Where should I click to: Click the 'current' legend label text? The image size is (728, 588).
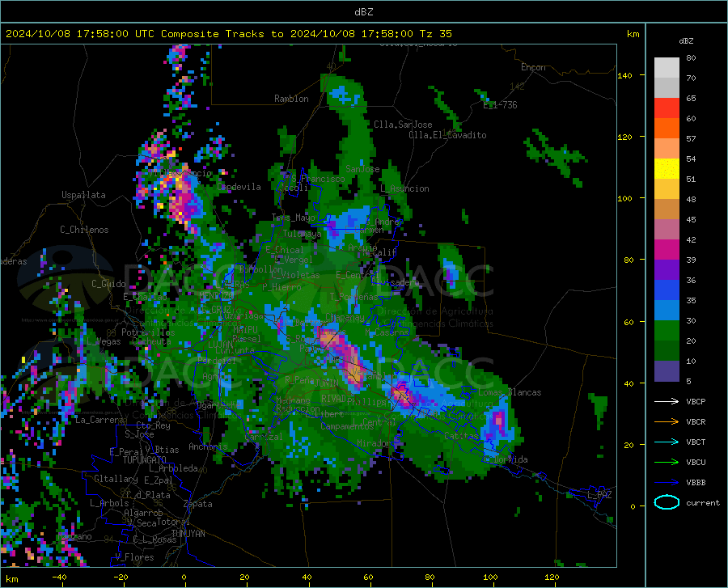pos(703,502)
